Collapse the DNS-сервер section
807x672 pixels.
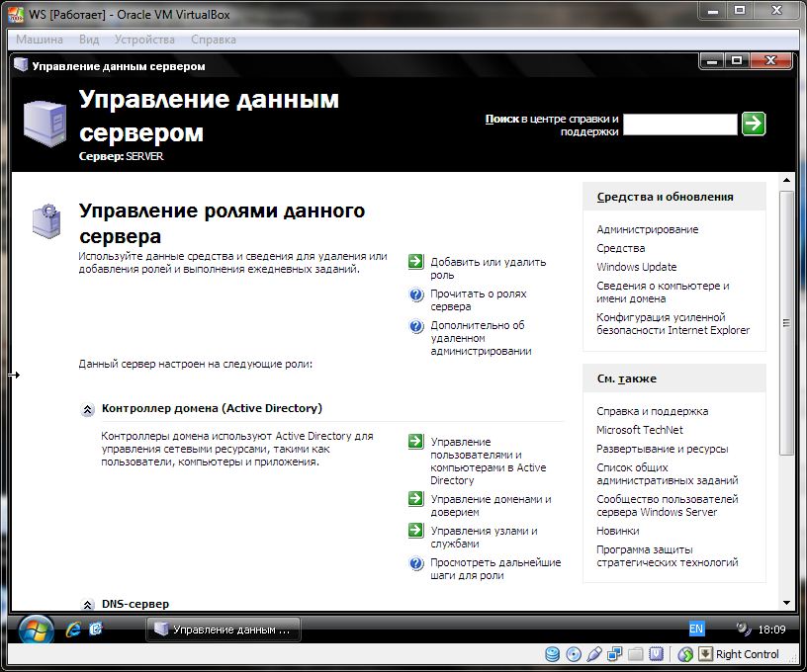[x=87, y=604]
